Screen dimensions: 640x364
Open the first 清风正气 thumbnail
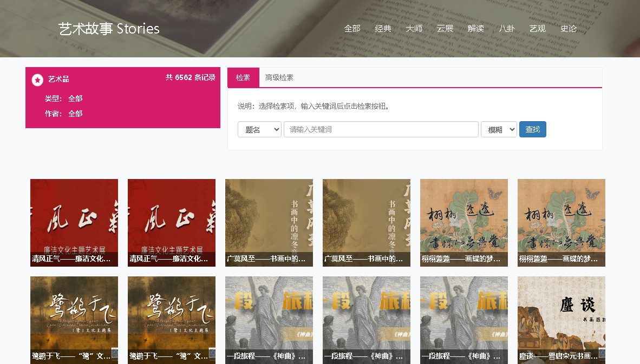pos(74,223)
